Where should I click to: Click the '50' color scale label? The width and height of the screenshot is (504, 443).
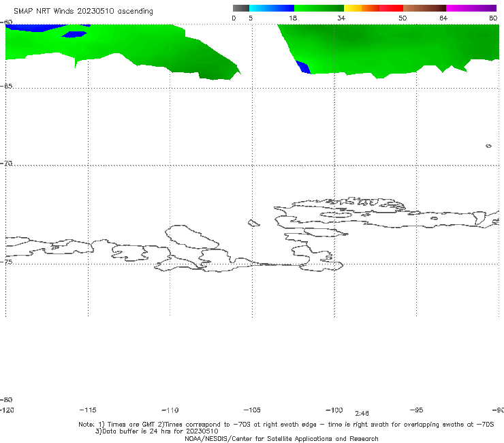(403, 18)
